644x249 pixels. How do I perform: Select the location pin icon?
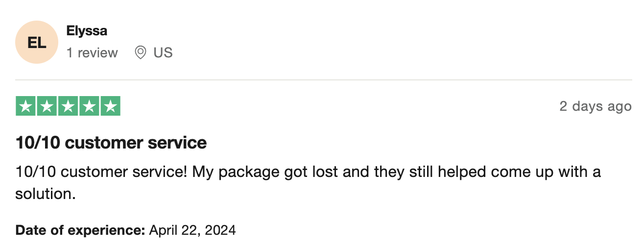[x=141, y=52]
